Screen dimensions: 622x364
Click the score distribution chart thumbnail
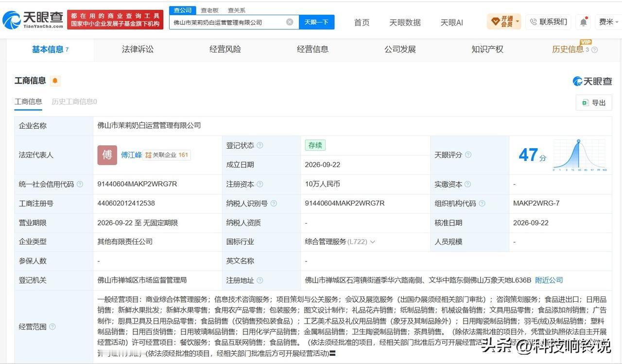[x=580, y=155]
